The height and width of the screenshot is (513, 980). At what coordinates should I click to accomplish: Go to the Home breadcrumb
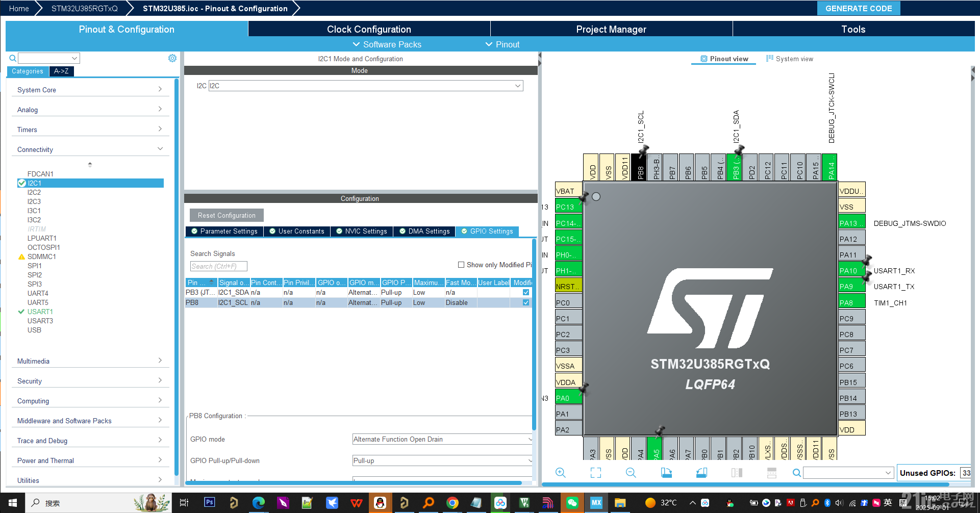click(19, 8)
